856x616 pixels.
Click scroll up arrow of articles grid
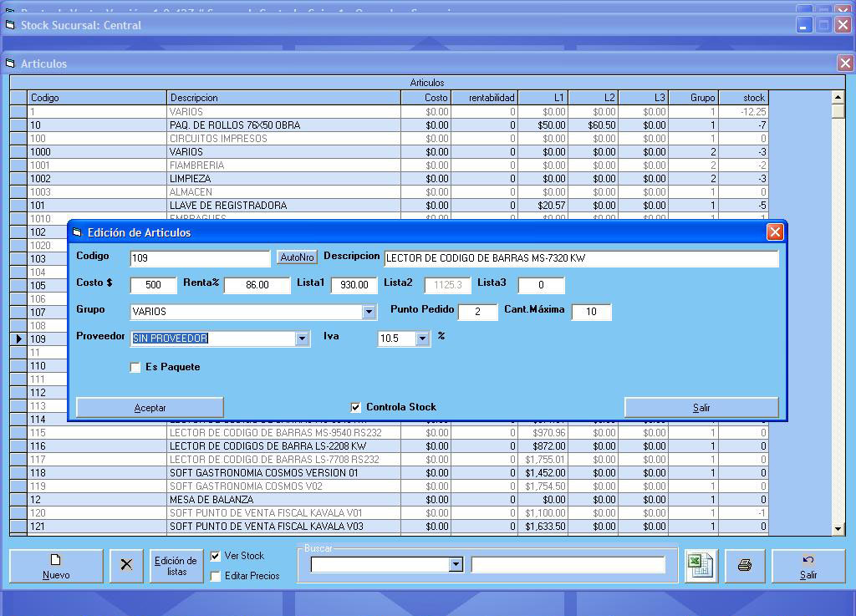[838, 97]
